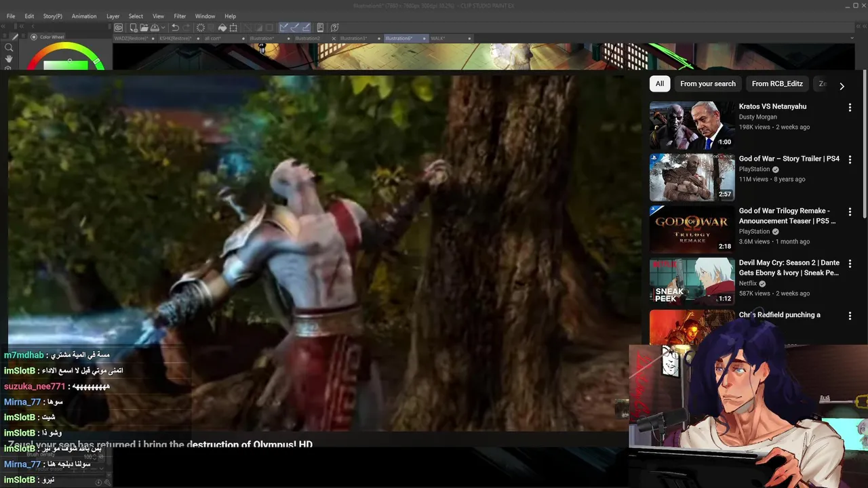Open the Help menu
The height and width of the screenshot is (488, 868).
coord(230,16)
